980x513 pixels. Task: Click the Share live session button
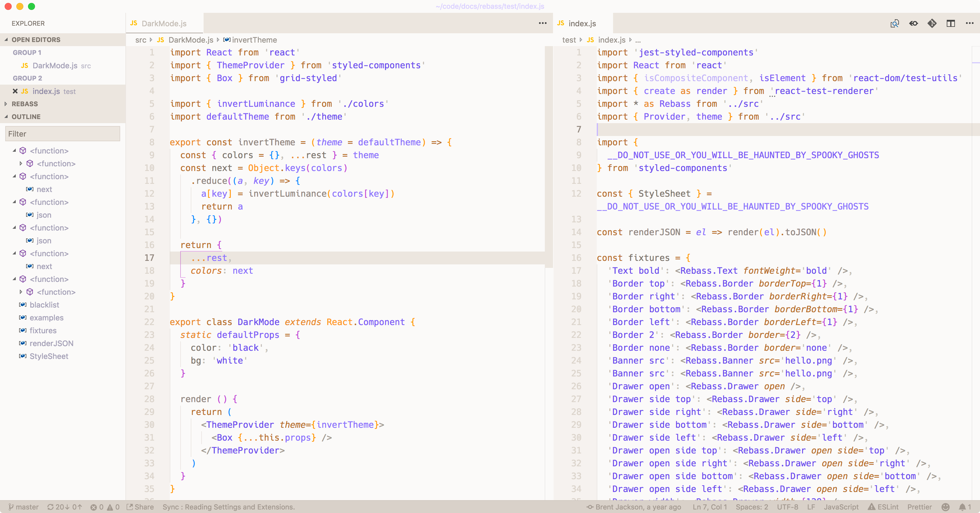click(140, 507)
